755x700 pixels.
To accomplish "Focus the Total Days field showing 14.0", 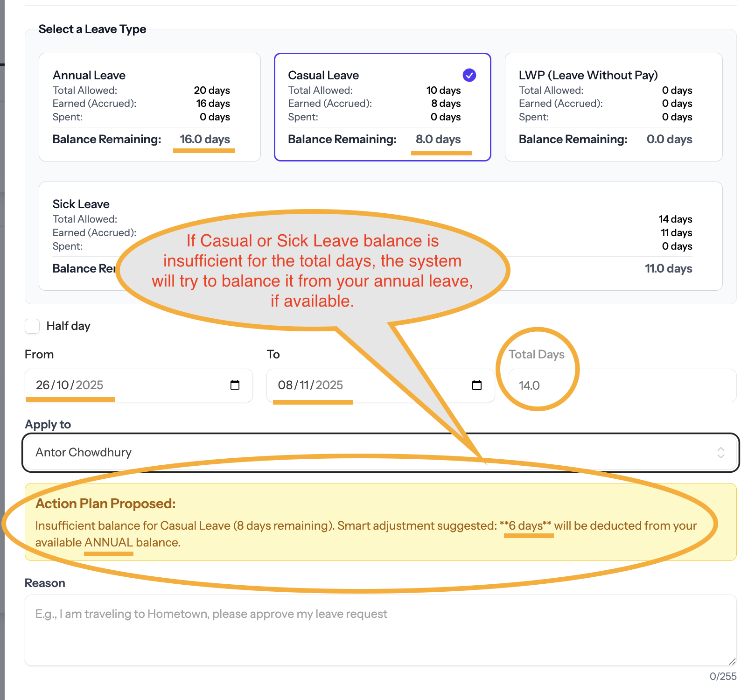I will (x=621, y=385).
